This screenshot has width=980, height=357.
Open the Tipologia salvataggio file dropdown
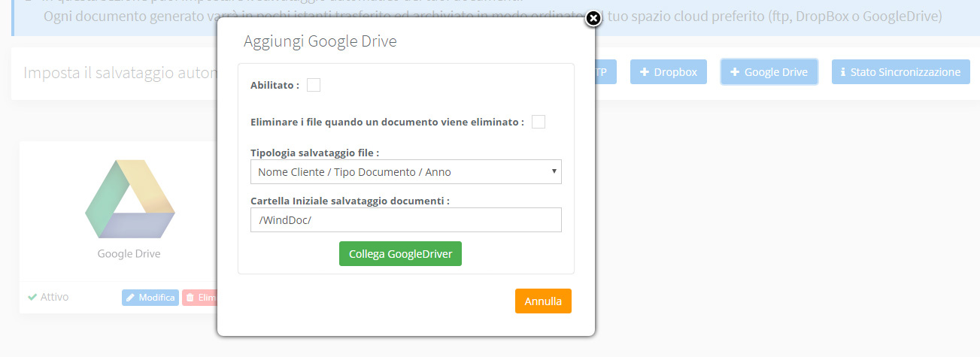pos(406,172)
